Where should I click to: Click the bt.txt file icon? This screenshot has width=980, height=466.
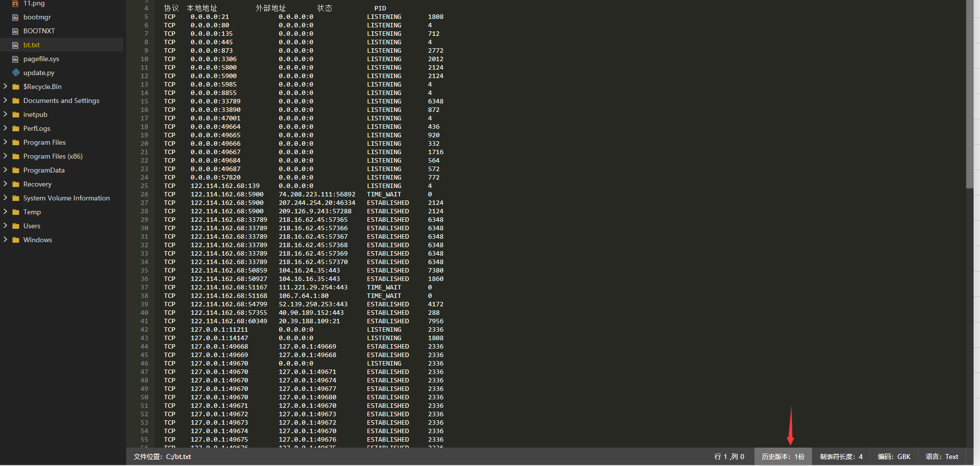click(x=15, y=45)
